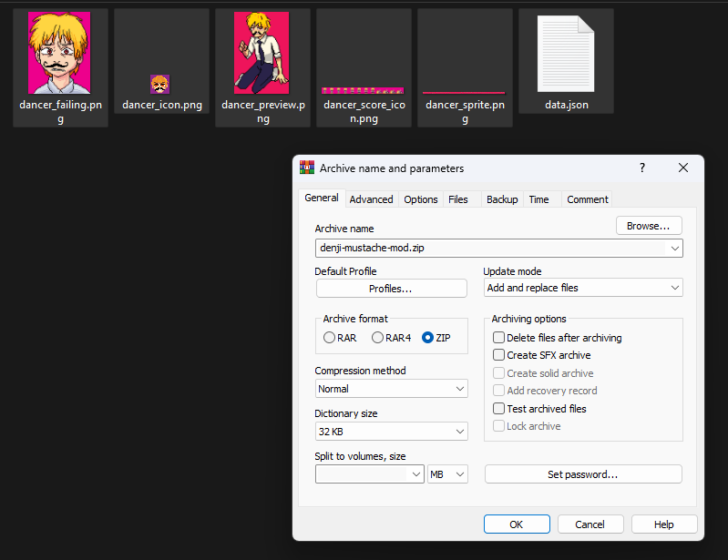Close the Archive name and parameters dialog
728x560 pixels.
[683, 168]
